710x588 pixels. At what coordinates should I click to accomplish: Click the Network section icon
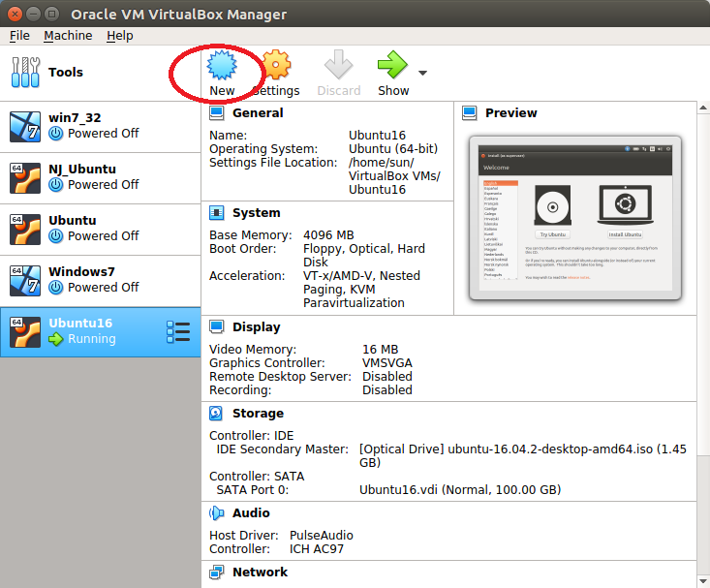pyautogui.click(x=216, y=573)
